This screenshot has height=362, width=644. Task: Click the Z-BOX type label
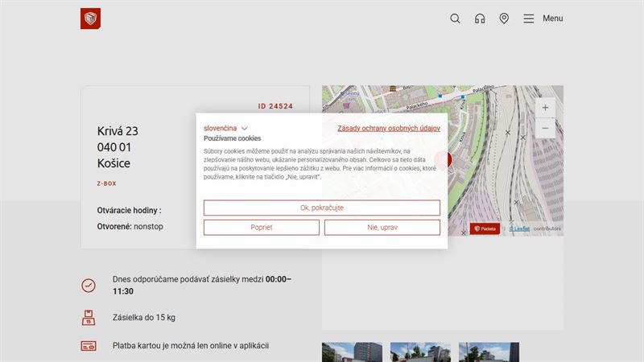click(x=107, y=183)
